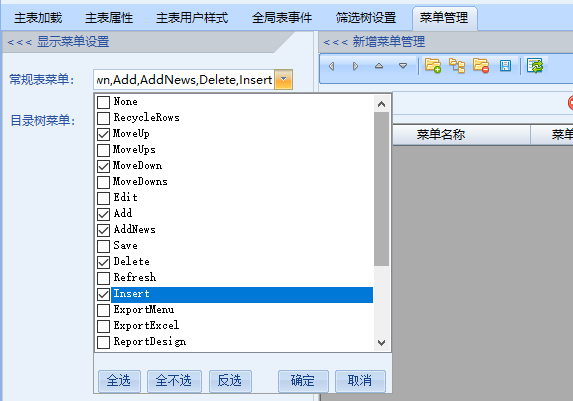
Task: Click the save floppy disk icon
Action: (505, 66)
